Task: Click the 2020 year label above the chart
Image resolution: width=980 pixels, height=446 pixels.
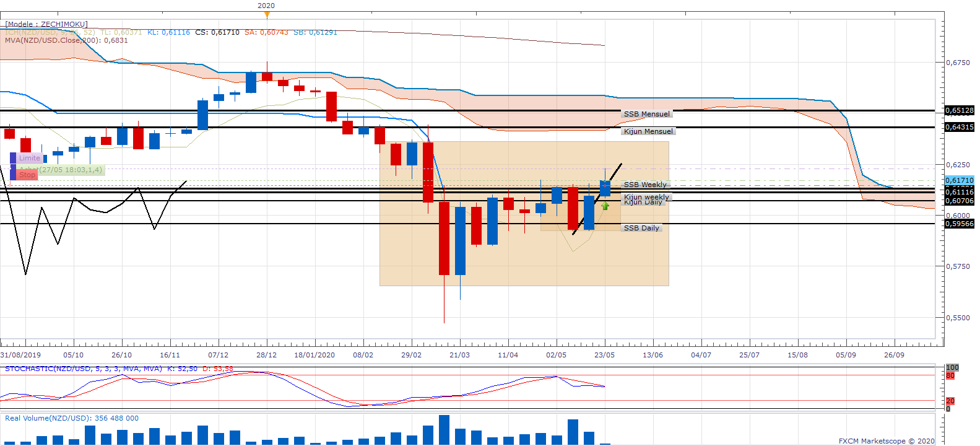Action: pyautogui.click(x=266, y=6)
